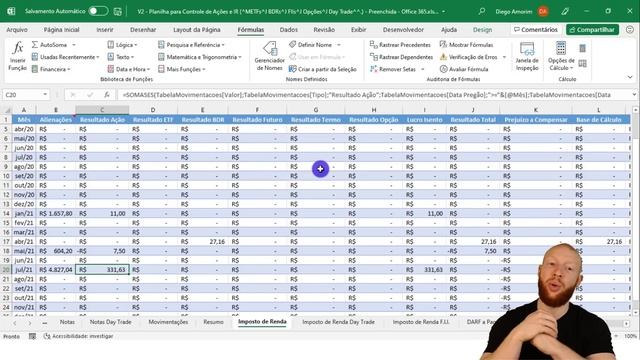Click Avaliar Fórmula
This screenshot has height=360, width=640.
(464, 69)
